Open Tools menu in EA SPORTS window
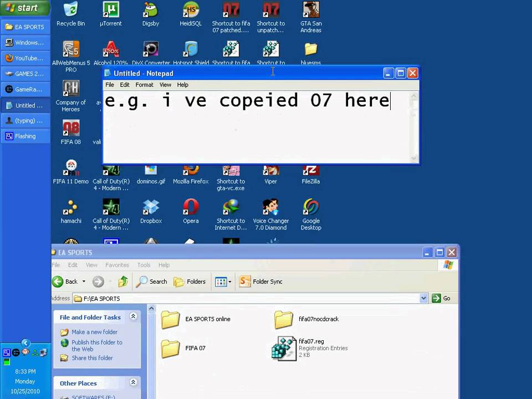The width and height of the screenshot is (532, 399). [x=144, y=265]
